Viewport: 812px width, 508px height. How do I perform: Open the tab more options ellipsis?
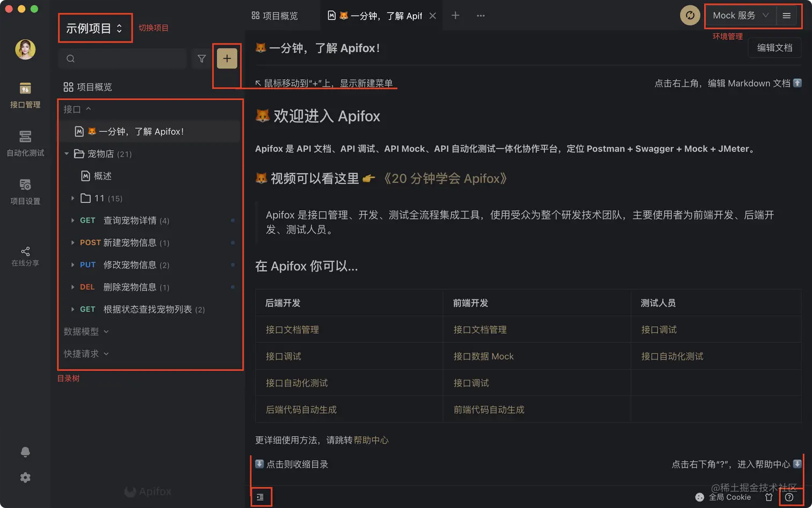pos(481,16)
